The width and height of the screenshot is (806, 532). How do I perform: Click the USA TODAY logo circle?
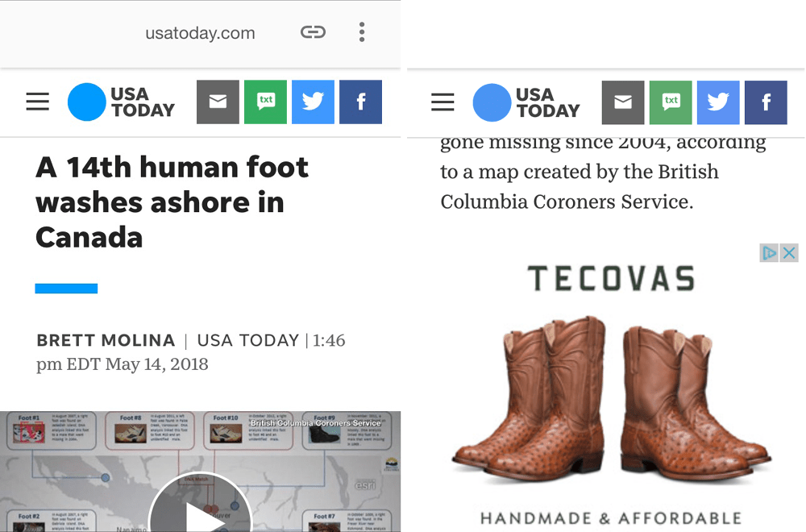pyautogui.click(x=86, y=102)
